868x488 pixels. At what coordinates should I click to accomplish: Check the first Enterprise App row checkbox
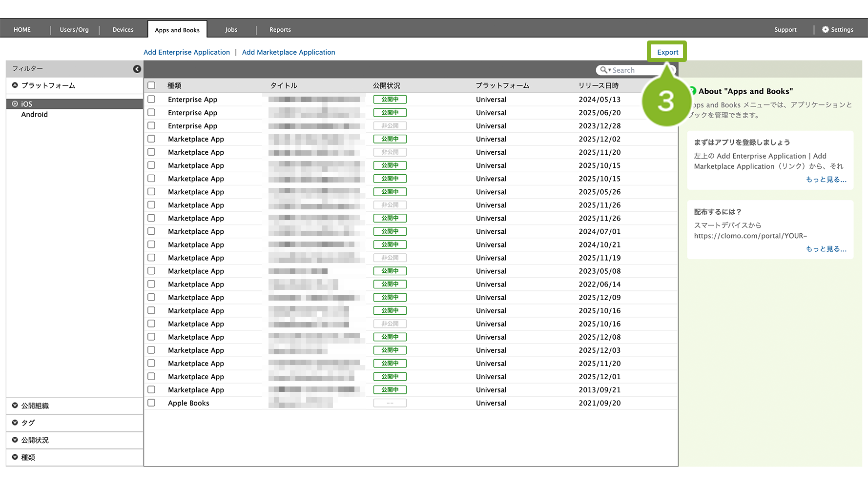click(151, 100)
